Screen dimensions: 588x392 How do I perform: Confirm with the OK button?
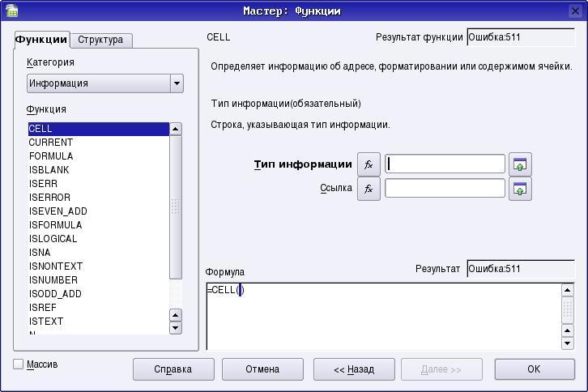(x=535, y=369)
